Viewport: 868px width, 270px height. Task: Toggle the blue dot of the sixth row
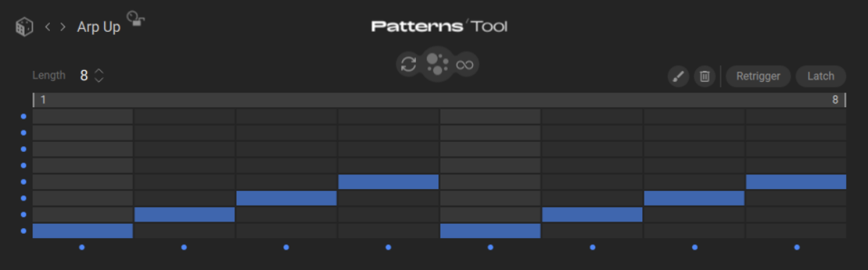pos(23,198)
